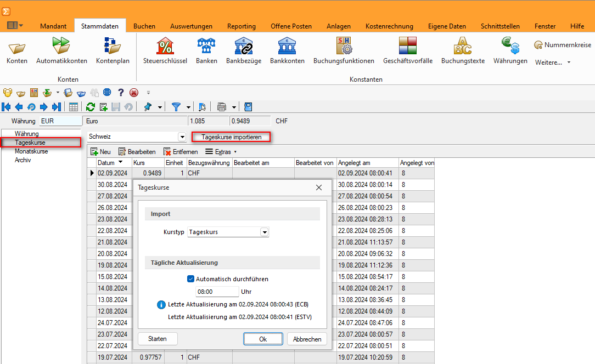Click the blue filter funnel icon

[x=176, y=107]
